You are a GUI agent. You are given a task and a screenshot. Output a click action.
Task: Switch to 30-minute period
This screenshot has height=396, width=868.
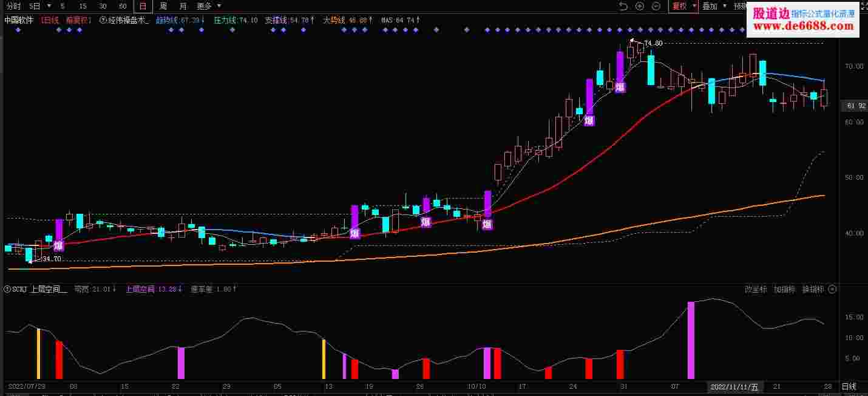[103, 6]
